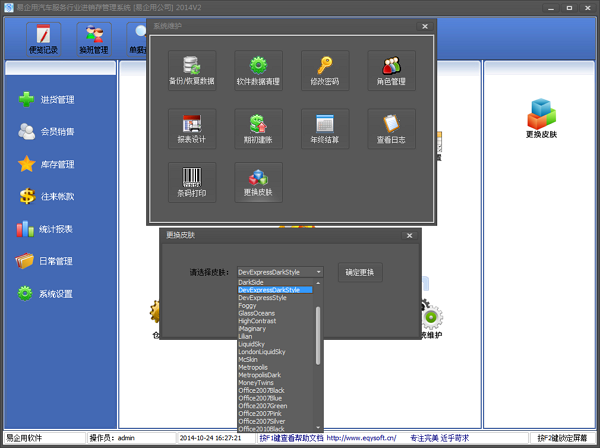The width and height of the screenshot is (600, 448).
Task: Click skin list scroll down arrow
Action: 318,427
